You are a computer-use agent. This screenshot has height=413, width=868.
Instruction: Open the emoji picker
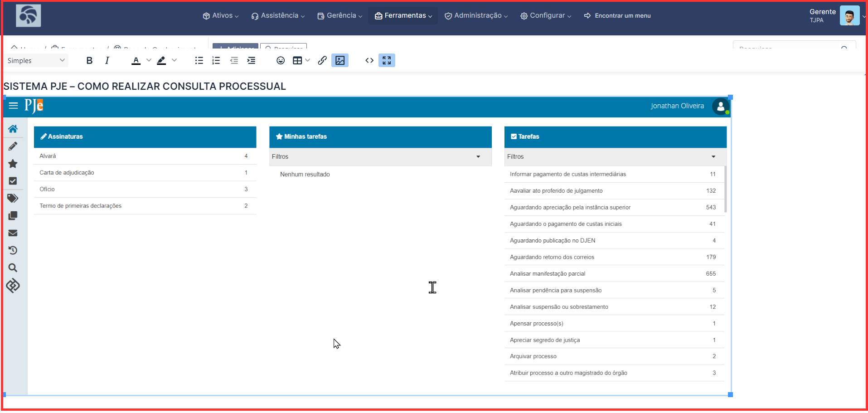(281, 61)
